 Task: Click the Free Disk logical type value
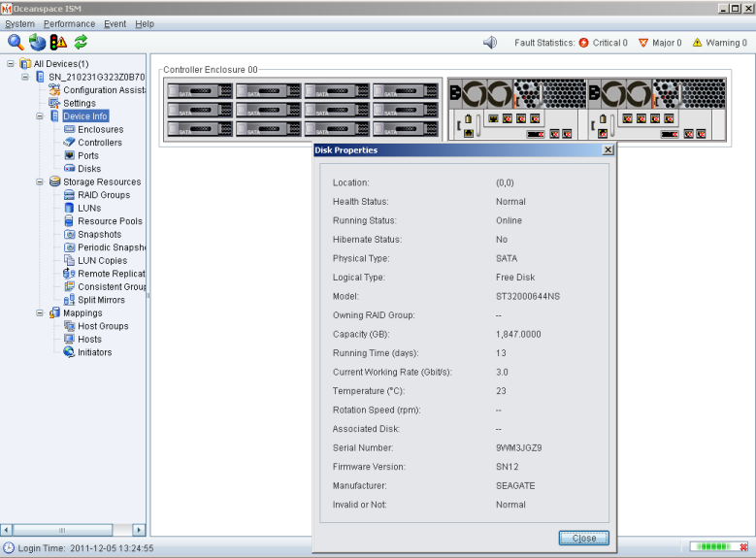click(x=515, y=278)
